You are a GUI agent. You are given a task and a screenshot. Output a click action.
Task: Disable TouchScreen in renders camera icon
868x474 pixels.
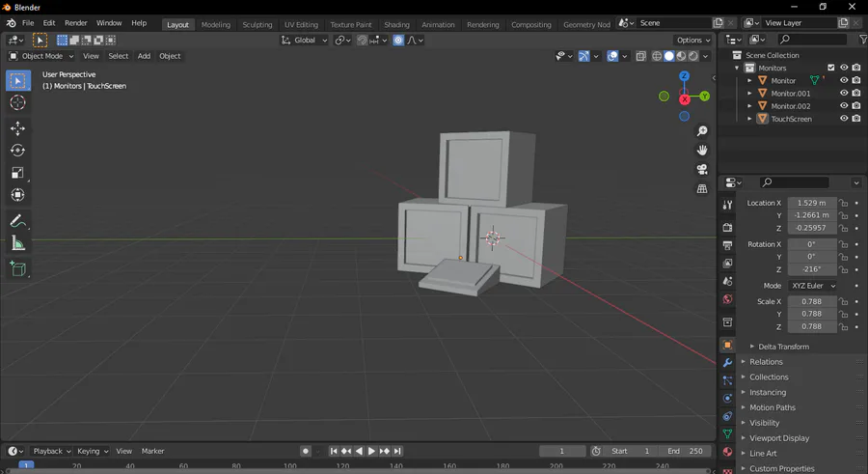[x=856, y=119]
